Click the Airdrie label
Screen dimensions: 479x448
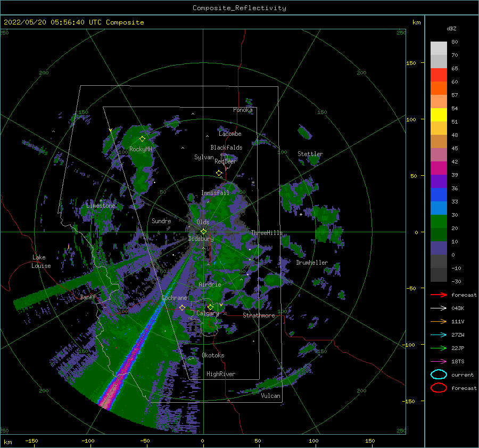coord(210,284)
